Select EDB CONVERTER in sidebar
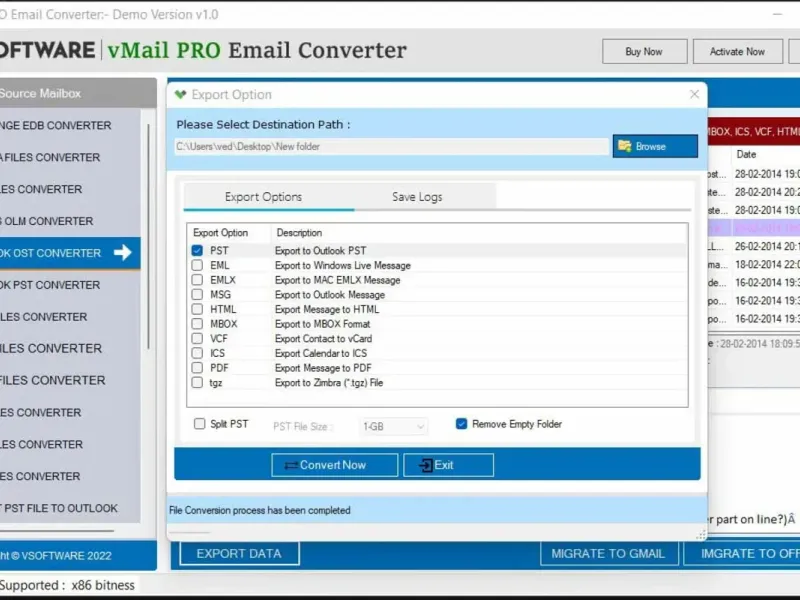 pos(70,126)
